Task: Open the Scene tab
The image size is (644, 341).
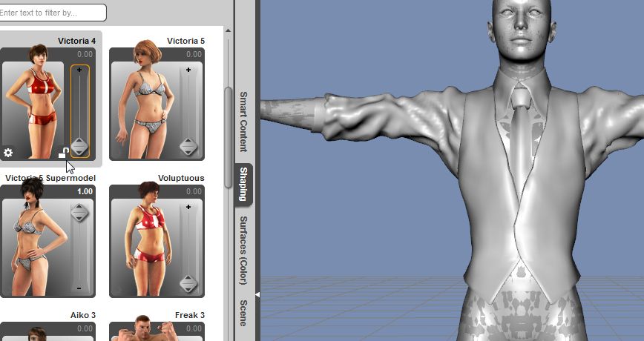Action: tap(243, 313)
